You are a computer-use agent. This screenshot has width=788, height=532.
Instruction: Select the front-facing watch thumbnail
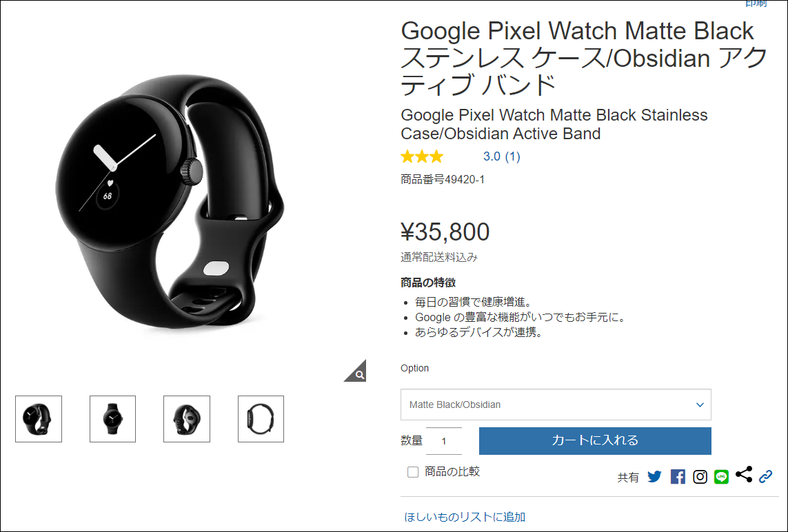click(x=112, y=419)
